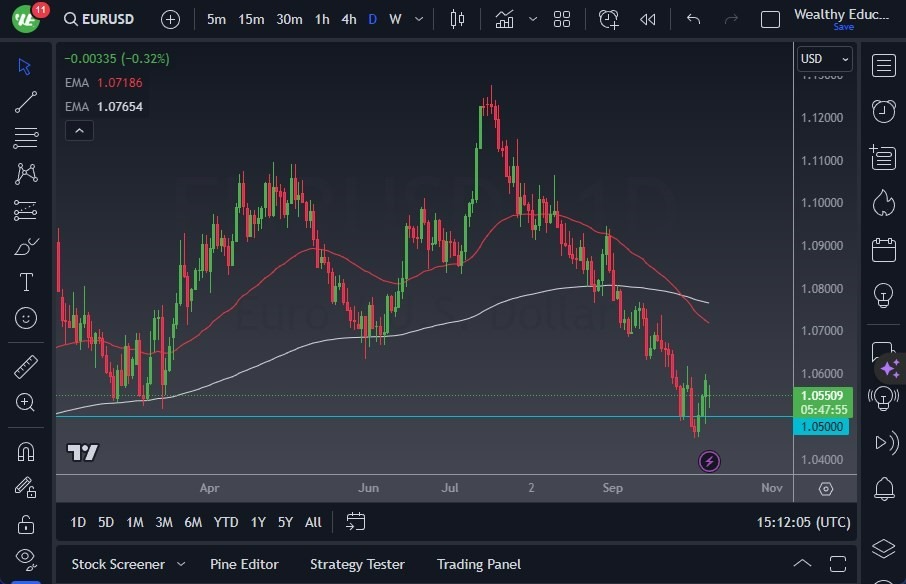
Task: Save the chart layout
Action: click(x=845, y=27)
